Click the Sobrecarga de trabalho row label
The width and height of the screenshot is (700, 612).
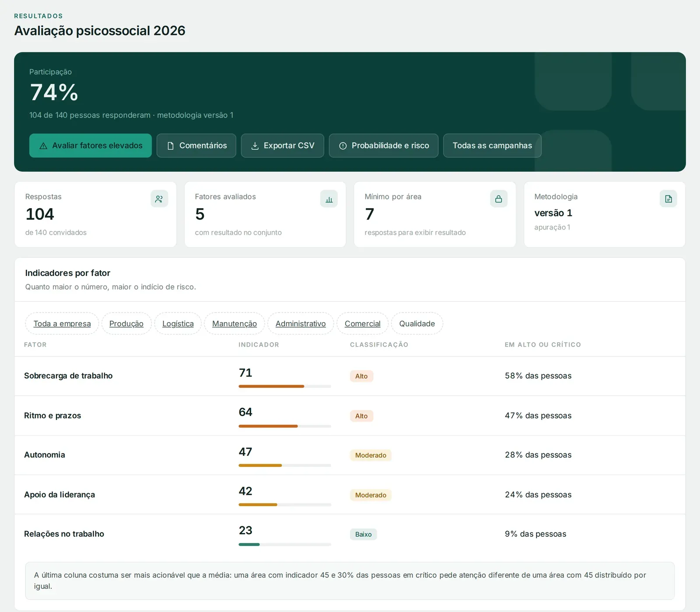point(68,376)
